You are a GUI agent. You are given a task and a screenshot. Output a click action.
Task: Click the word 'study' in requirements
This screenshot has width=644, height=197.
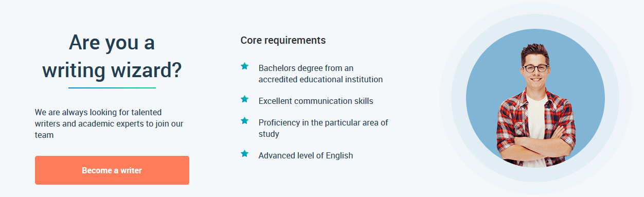click(x=269, y=134)
